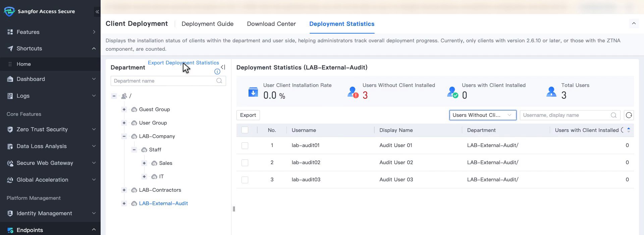
Task: Click the root department group icon
Action: (x=124, y=96)
